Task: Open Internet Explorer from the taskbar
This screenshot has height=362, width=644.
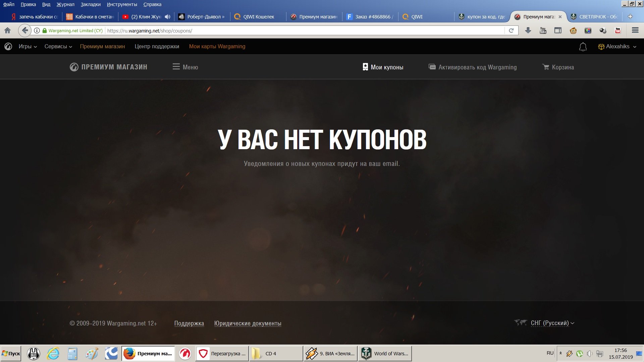Action: pos(53,354)
